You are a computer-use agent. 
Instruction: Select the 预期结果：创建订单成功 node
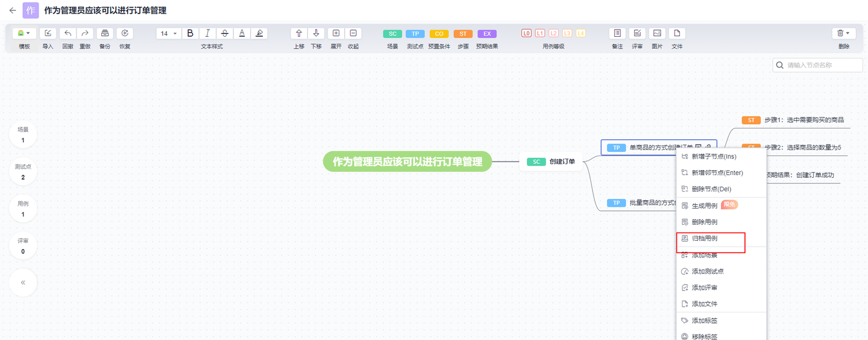[x=800, y=175]
